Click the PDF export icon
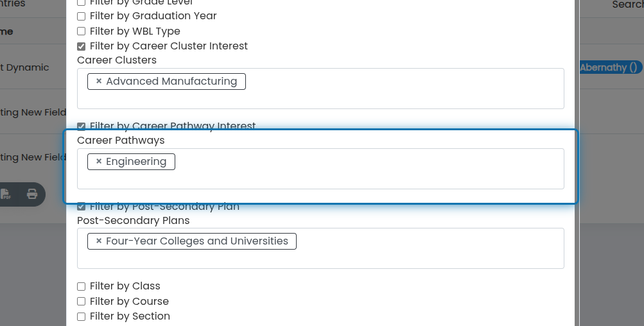The height and width of the screenshot is (326, 644). pyautogui.click(x=5, y=194)
